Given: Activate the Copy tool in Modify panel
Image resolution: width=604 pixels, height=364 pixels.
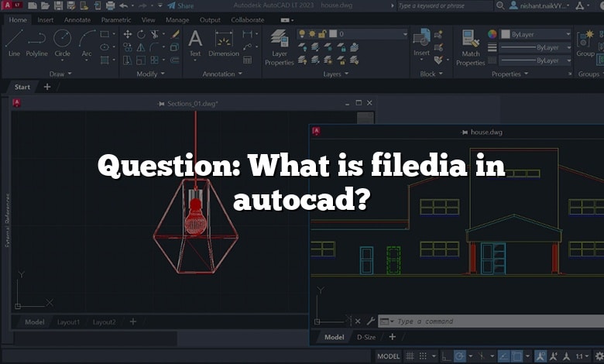Looking at the screenshot, I should [128, 47].
